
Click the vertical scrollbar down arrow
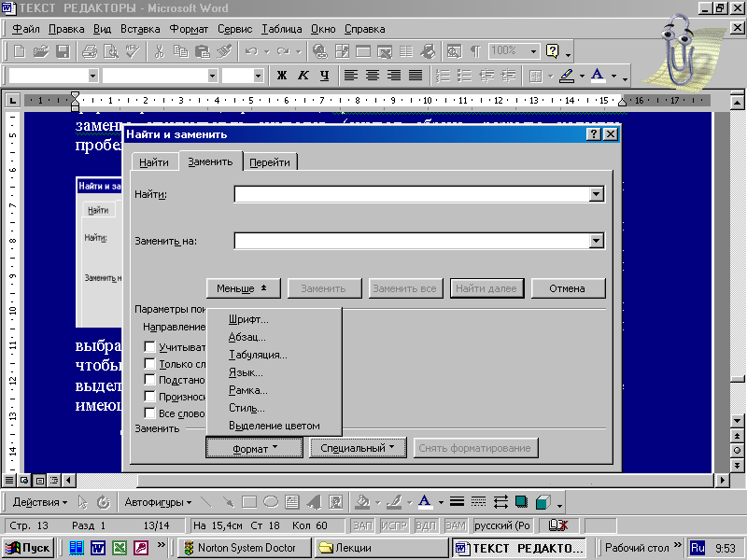737,421
